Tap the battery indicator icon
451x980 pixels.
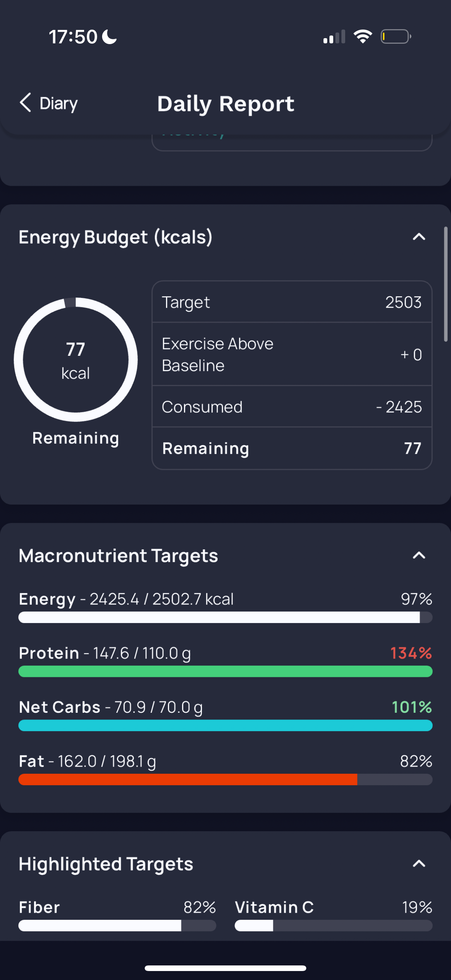(x=396, y=37)
